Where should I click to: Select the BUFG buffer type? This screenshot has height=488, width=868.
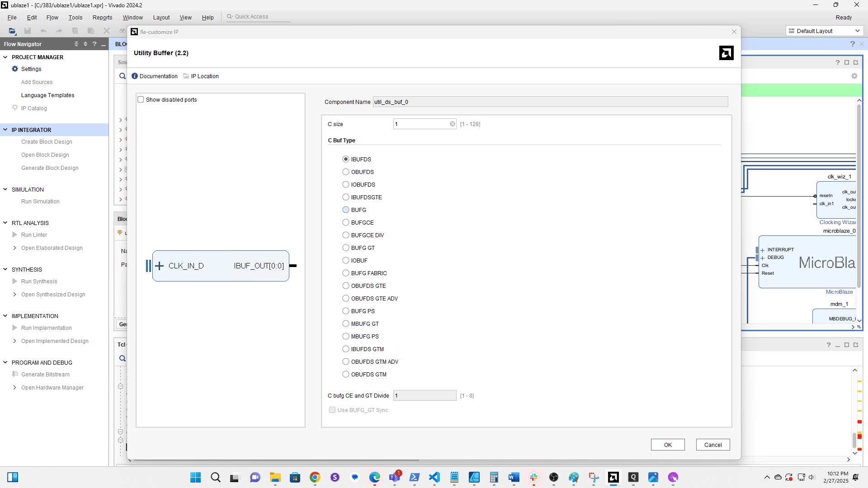click(x=346, y=210)
